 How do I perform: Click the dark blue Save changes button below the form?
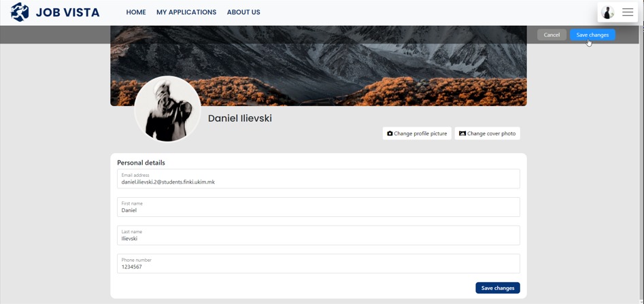[497, 288]
